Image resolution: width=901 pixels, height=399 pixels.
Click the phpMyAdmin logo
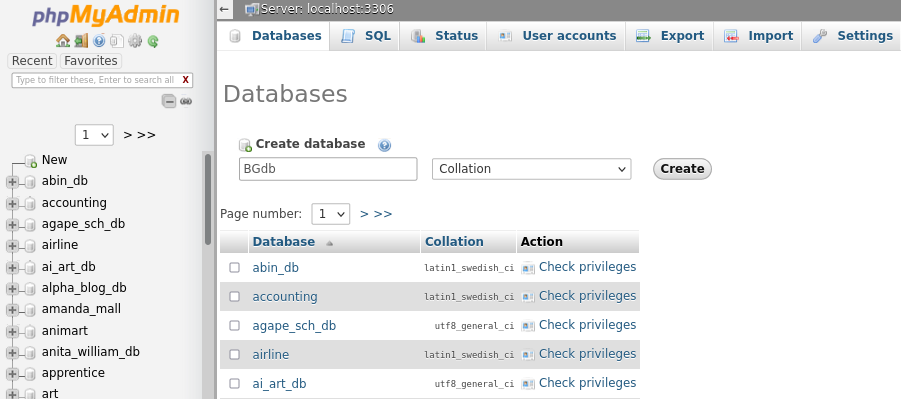click(106, 16)
